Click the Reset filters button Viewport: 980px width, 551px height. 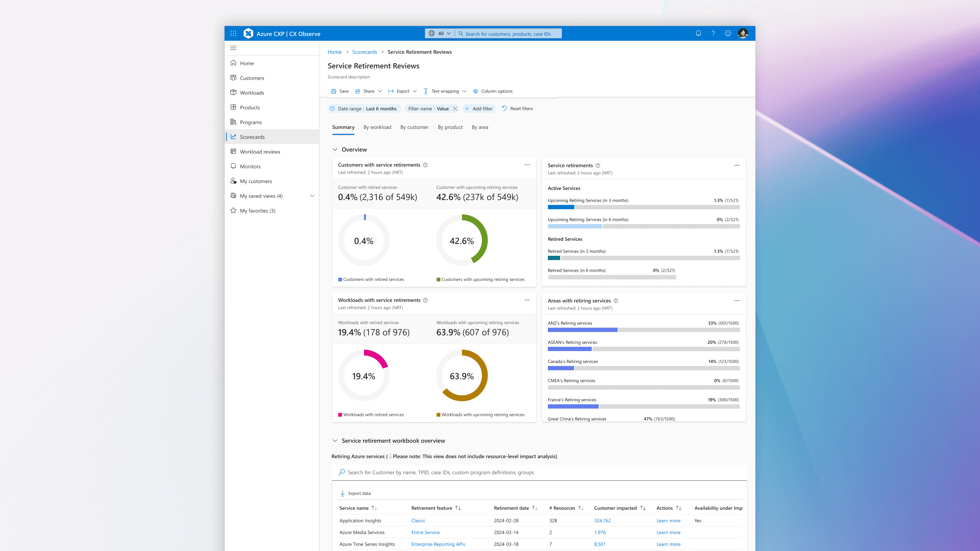pos(517,109)
